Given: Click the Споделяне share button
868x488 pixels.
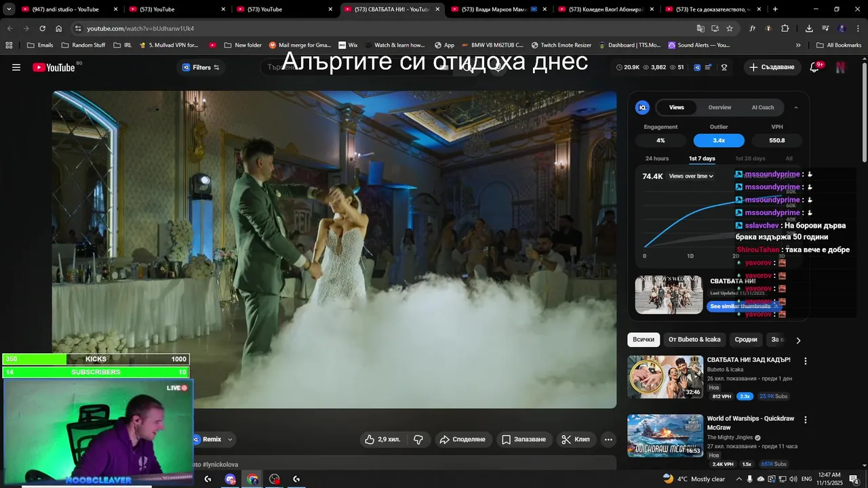Looking at the screenshot, I should pos(462,439).
